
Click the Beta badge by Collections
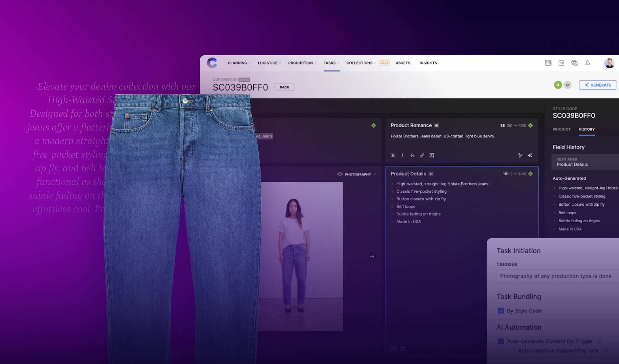tap(384, 63)
